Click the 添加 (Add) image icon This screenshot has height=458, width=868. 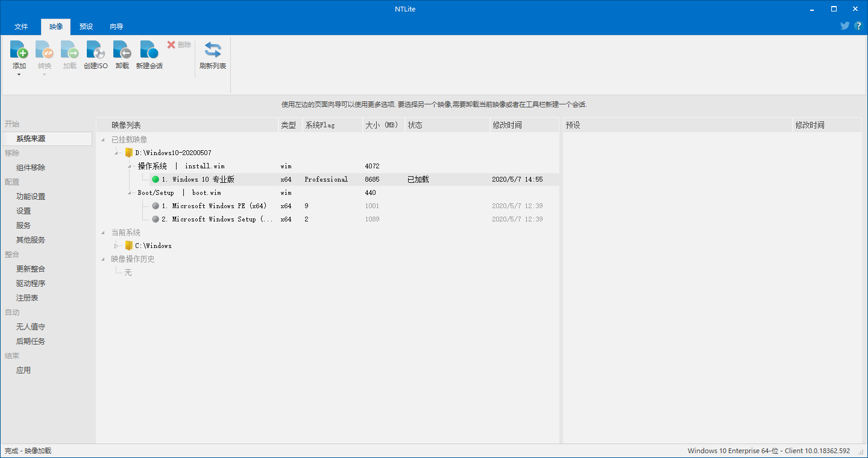[x=19, y=49]
